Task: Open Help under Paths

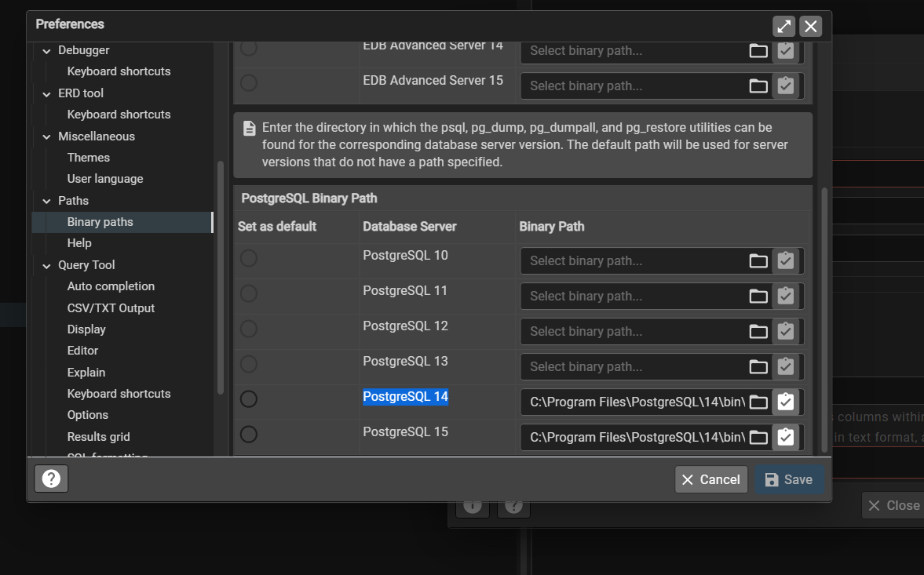Action: [x=79, y=243]
